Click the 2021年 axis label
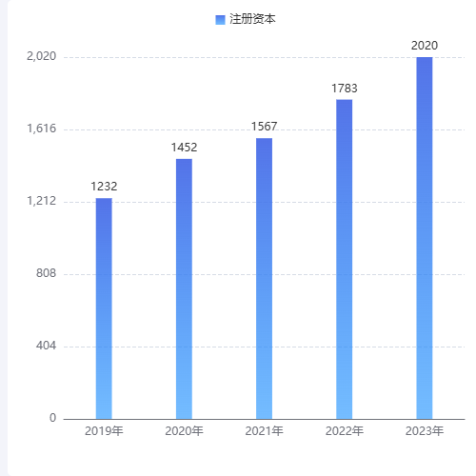 point(265,431)
